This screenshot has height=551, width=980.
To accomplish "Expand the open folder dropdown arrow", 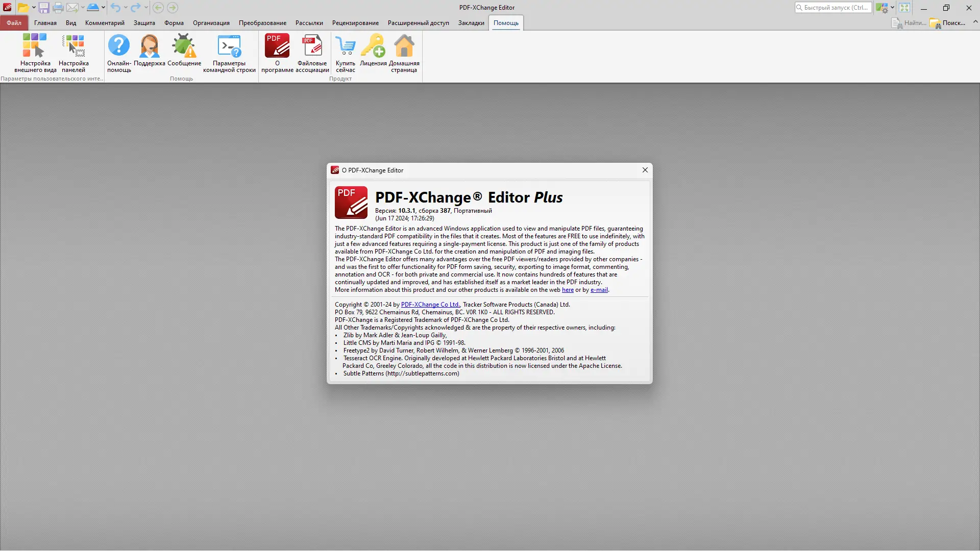I will click(34, 8).
